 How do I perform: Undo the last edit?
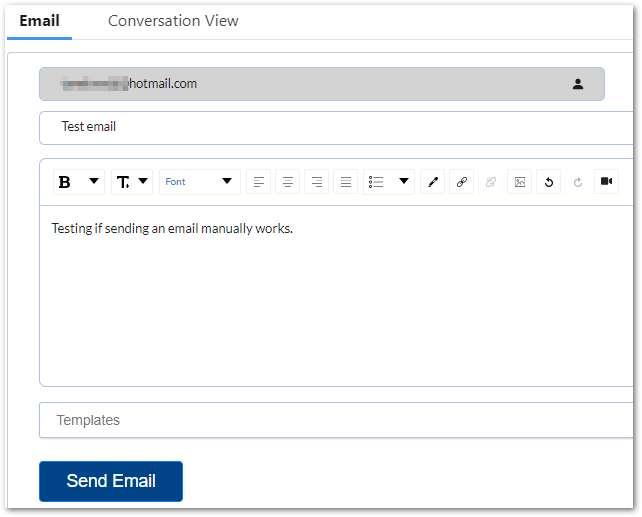[549, 182]
